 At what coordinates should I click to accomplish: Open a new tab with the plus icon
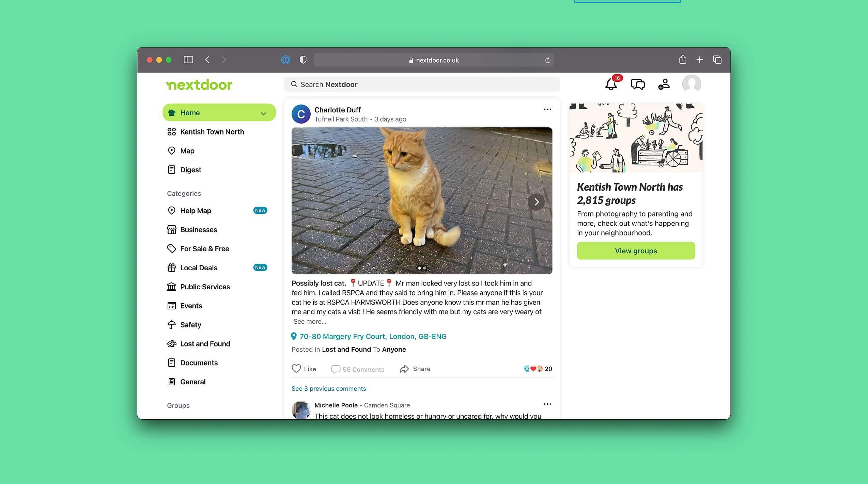click(700, 60)
